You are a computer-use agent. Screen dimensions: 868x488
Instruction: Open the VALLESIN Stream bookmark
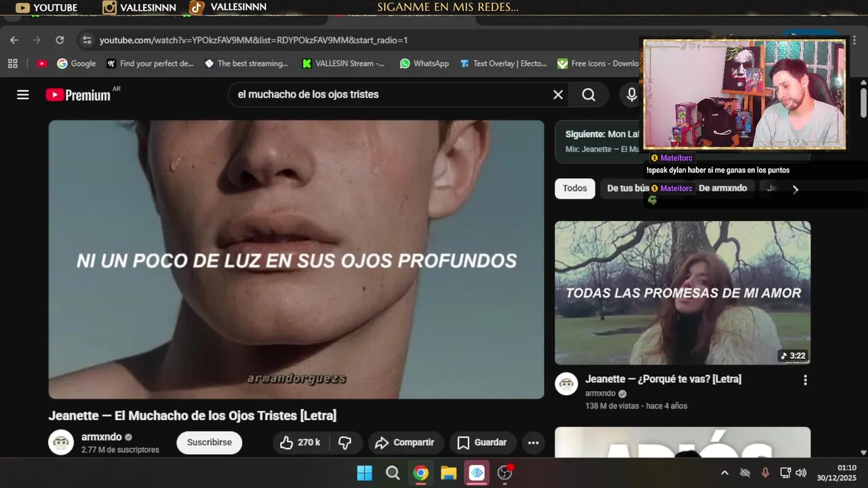click(344, 64)
